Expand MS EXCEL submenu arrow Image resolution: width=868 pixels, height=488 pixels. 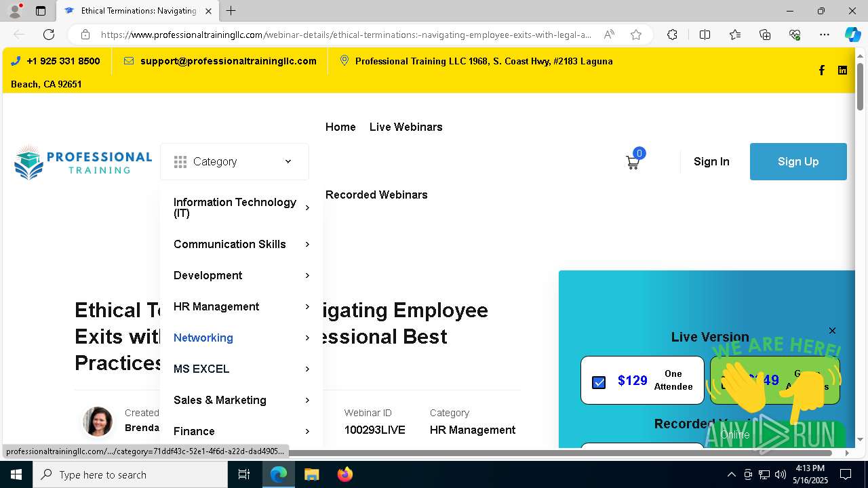307,369
